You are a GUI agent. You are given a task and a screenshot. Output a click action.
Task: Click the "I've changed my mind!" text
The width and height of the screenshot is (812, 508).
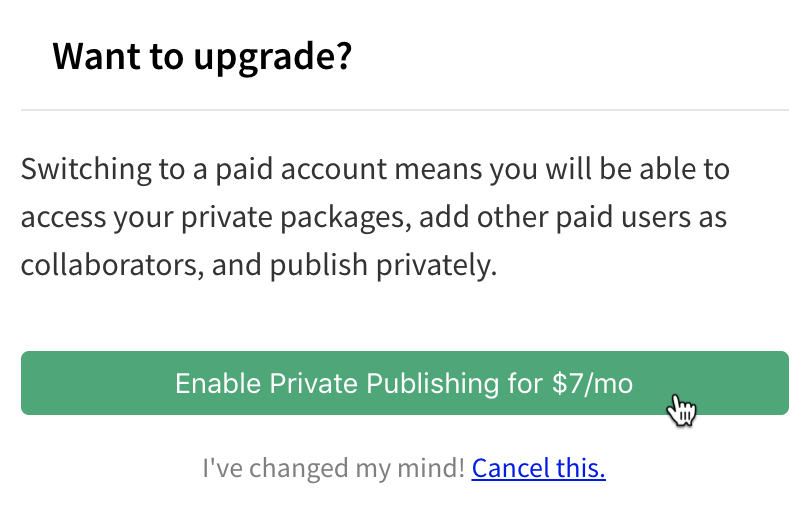point(333,468)
